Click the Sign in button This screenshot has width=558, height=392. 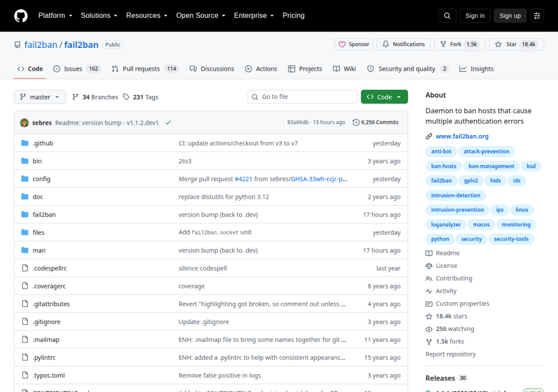point(475,16)
